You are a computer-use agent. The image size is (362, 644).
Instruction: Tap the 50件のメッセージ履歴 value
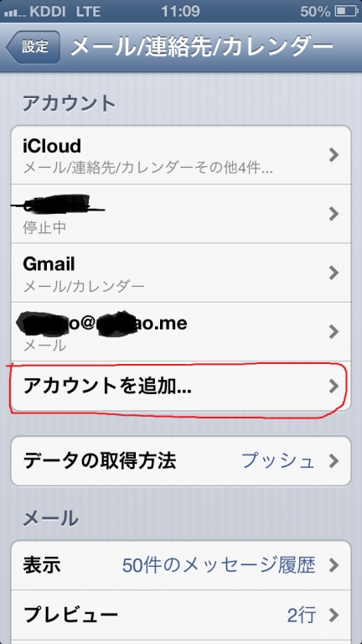(x=219, y=566)
